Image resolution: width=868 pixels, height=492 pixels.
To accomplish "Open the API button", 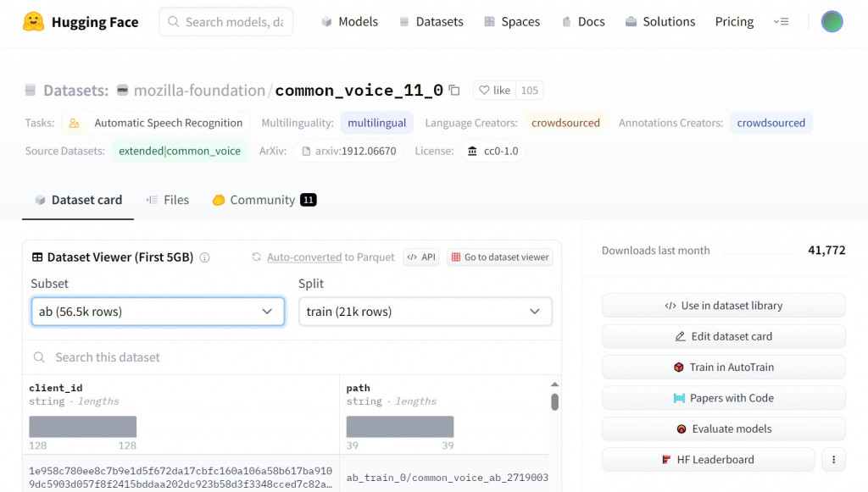I will coord(421,257).
